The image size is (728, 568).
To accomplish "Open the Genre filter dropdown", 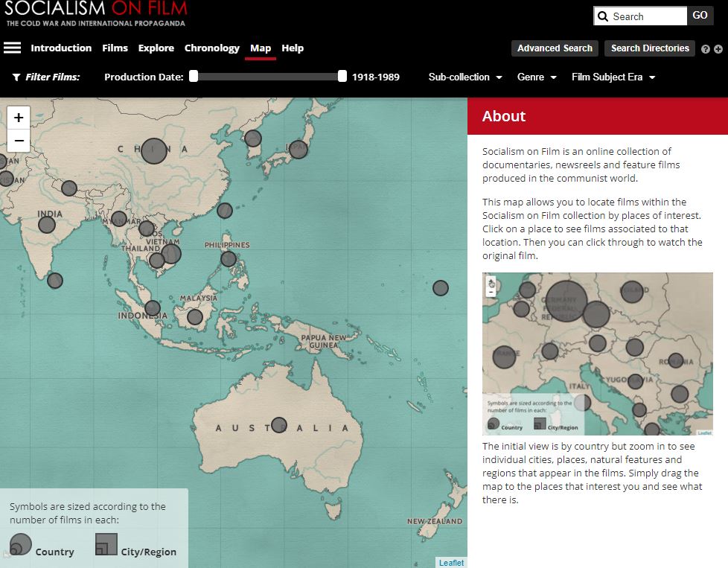I will click(537, 77).
